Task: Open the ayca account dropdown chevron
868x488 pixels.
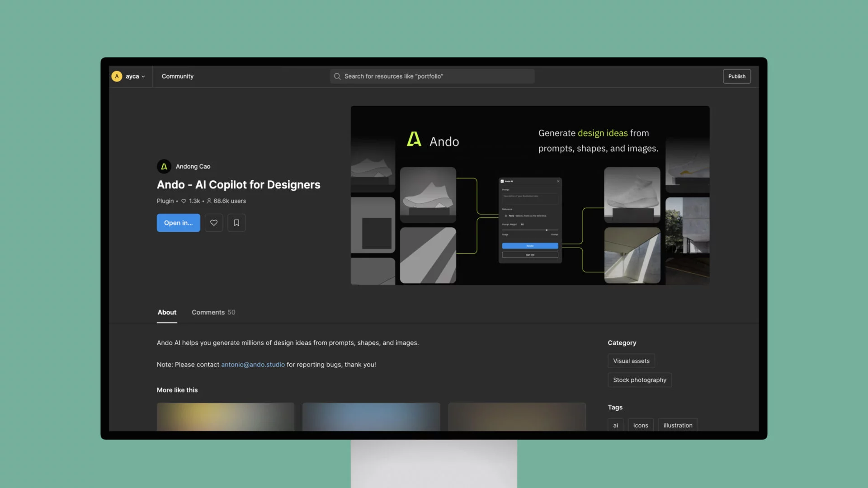Action: [143, 77]
